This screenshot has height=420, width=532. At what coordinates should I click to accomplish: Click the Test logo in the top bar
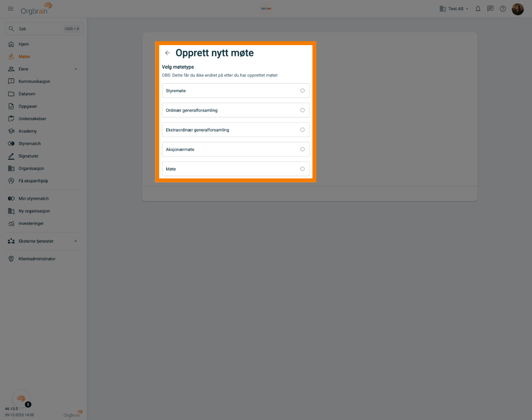(x=266, y=9)
